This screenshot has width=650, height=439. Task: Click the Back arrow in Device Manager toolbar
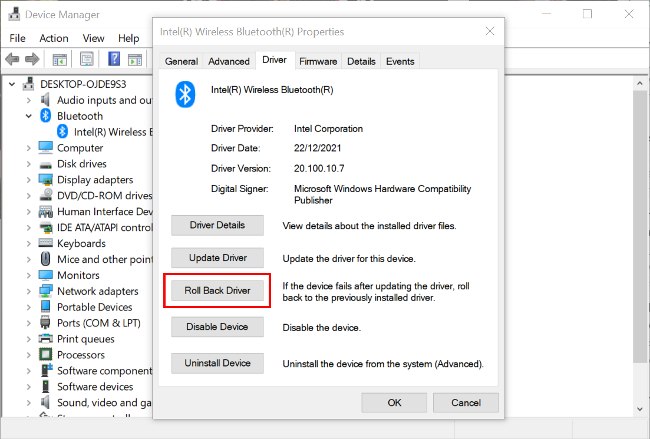click(12, 59)
